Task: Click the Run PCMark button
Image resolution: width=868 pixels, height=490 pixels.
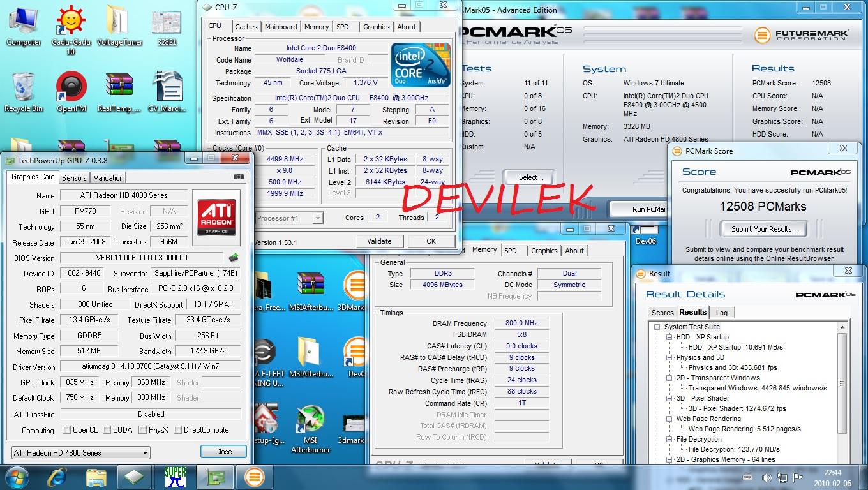Action: tap(639, 209)
